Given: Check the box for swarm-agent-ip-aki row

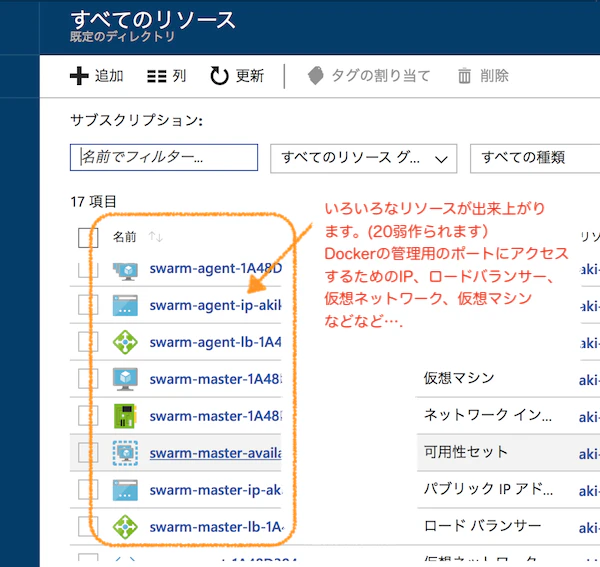Looking at the screenshot, I should [88, 305].
